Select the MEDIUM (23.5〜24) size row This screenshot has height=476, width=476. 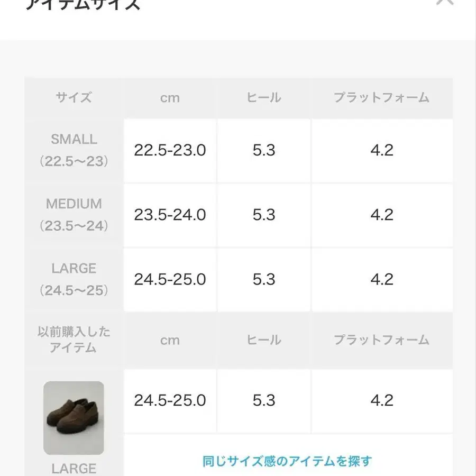pyautogui.click(x=74, y=215)
